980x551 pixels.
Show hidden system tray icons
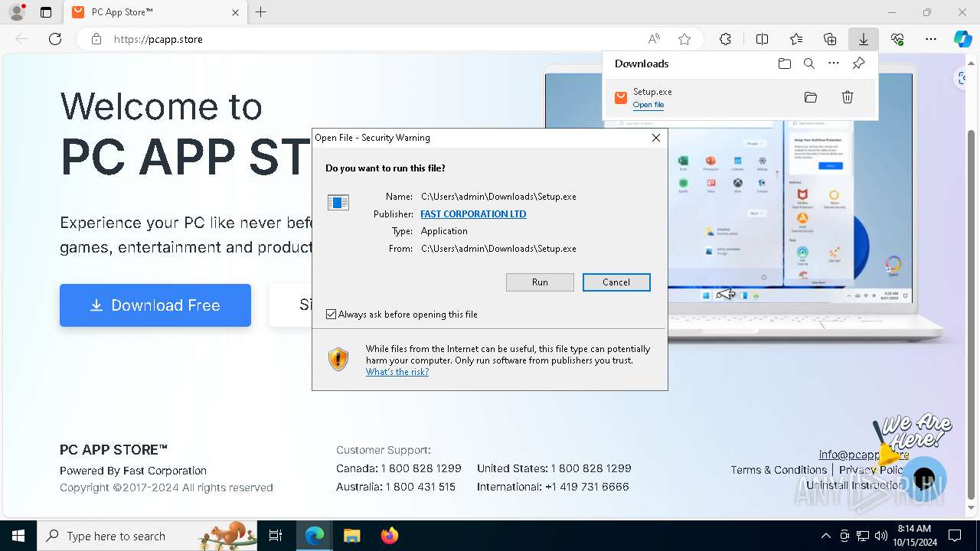[x=825, y=536]
